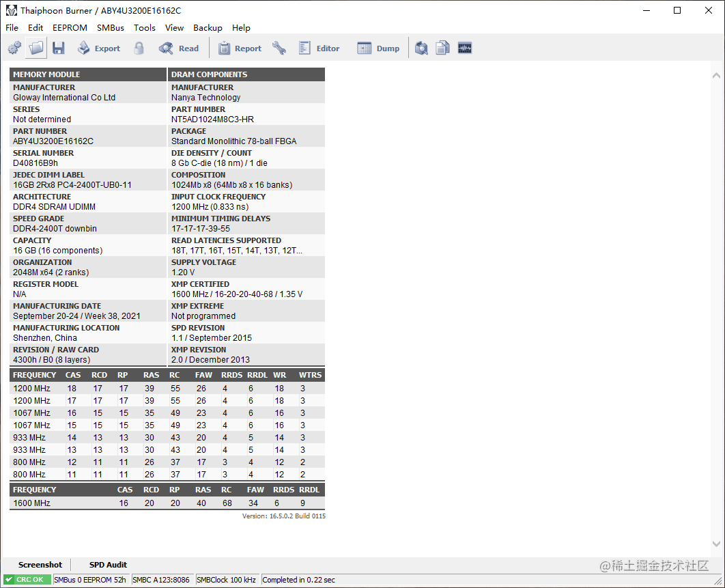Open the SMBus menu
725x588 pixels.
click(x=111, y=28)
